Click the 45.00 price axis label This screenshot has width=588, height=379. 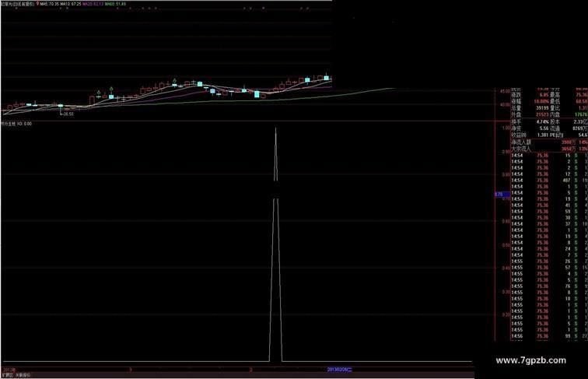[x=505, y=91]
